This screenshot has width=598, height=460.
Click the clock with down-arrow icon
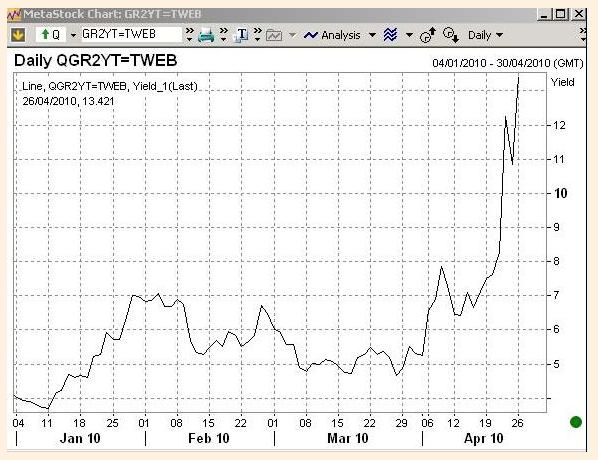coord(450,35)
